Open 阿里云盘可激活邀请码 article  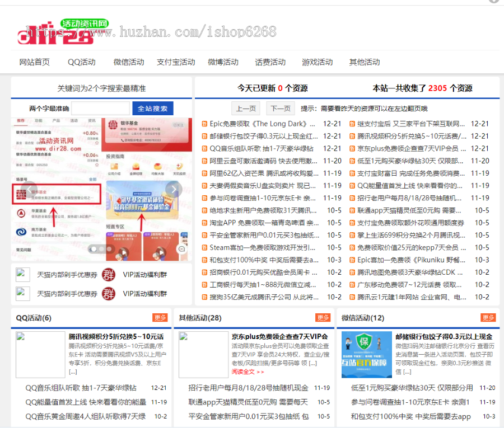point(263,161)
